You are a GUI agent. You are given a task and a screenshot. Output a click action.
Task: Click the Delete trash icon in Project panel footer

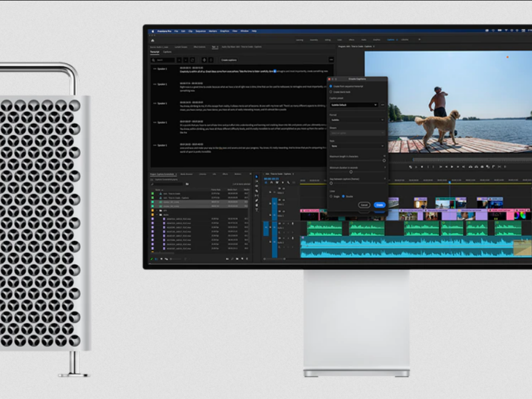(x=247, y=259)
